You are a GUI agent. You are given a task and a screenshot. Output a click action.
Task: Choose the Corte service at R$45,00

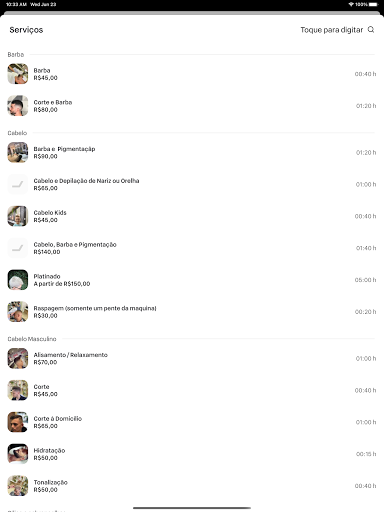point(192,390)
